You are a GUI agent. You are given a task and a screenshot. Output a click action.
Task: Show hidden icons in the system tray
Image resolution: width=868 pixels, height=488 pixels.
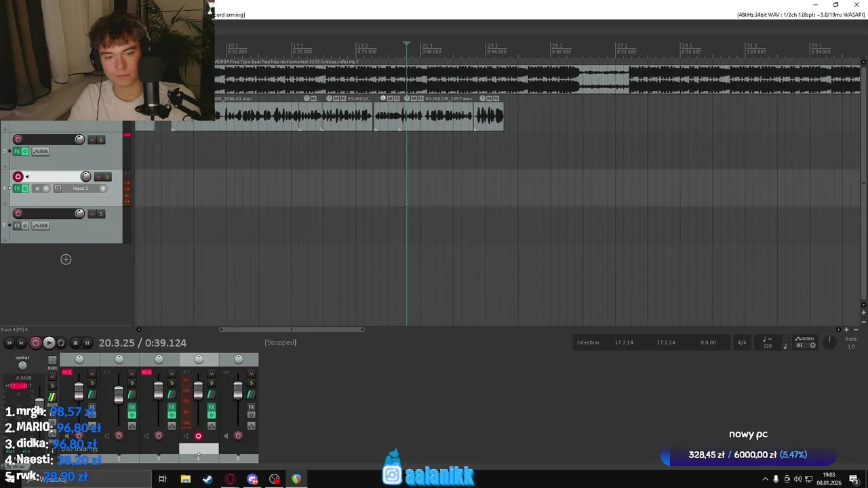click(x=766, y=479)
